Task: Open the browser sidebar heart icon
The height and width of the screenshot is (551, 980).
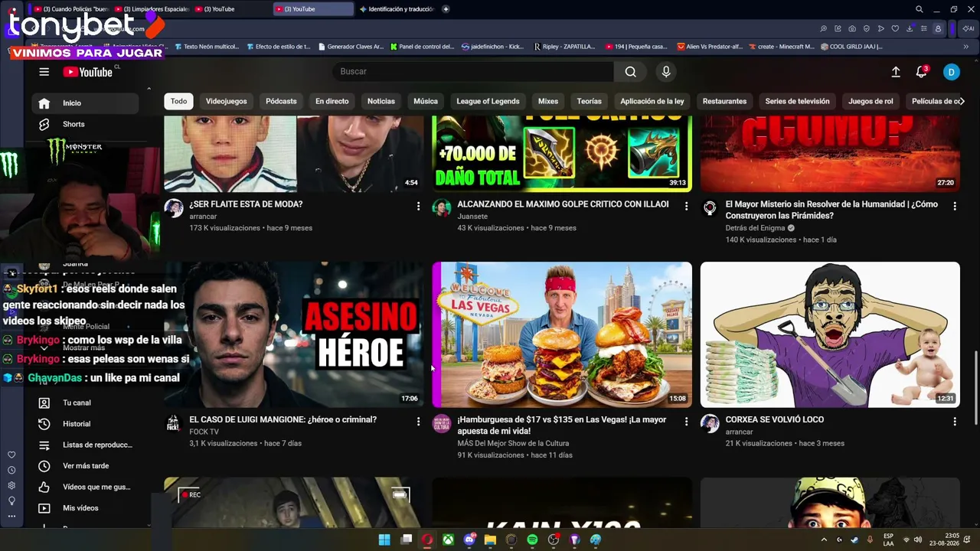Action: click(11, 455)
